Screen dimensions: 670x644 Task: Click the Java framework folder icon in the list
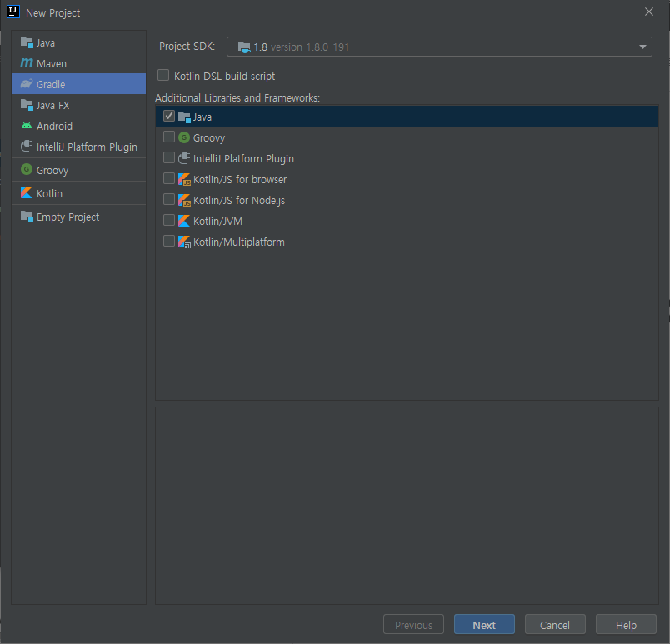coord(184,117)
